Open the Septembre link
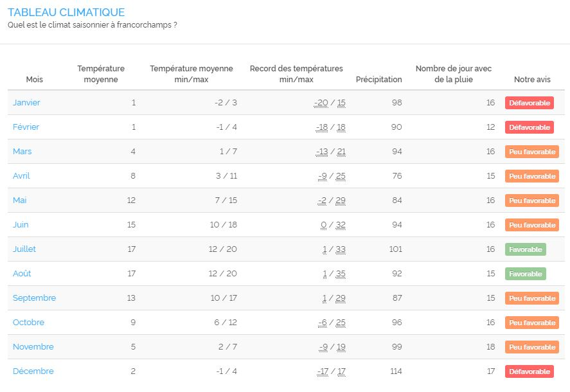This screenshot has height=392, width=570. 34,298
